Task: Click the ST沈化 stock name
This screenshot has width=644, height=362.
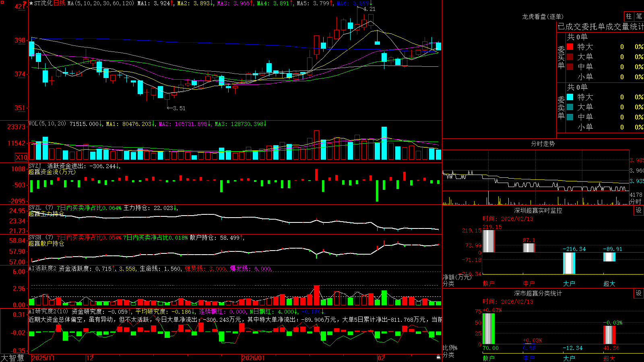Action: click(43, 3)
